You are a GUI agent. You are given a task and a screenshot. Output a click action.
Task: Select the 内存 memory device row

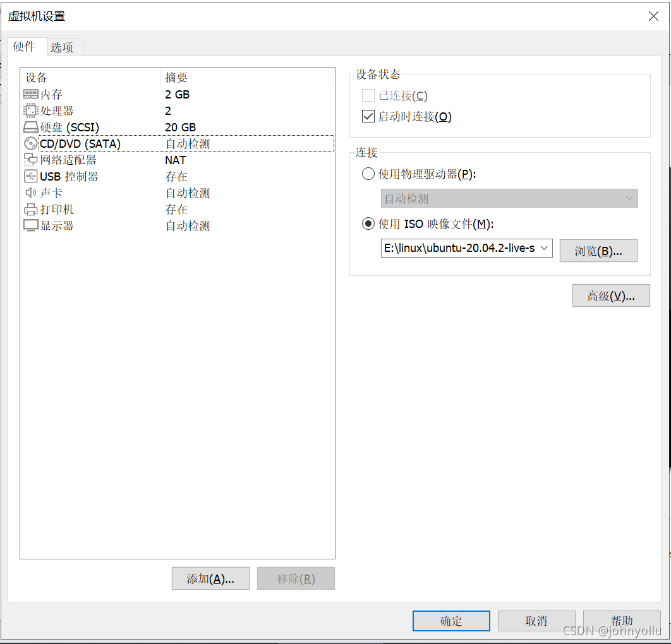(x=177, y=94)
